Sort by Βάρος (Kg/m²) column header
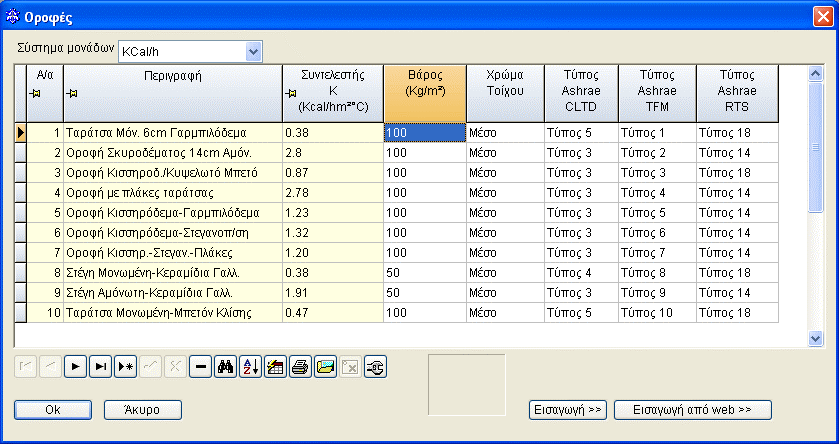839x444 pixels. tap(425, 94)
